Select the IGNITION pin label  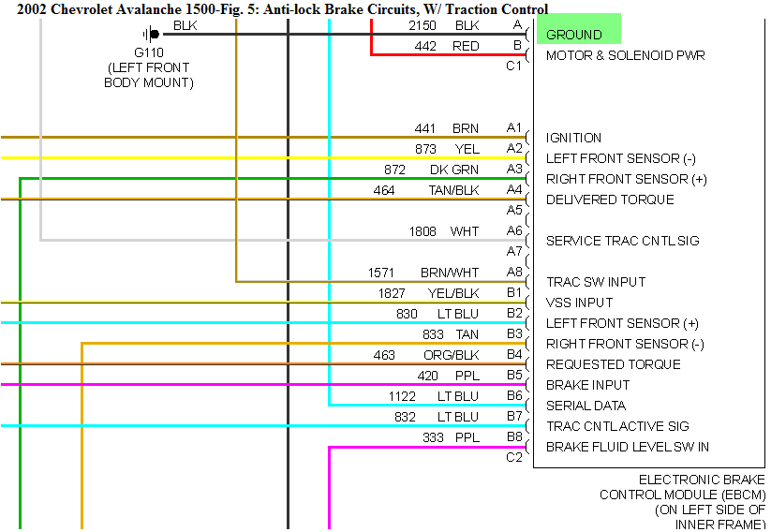pos(573,138)
